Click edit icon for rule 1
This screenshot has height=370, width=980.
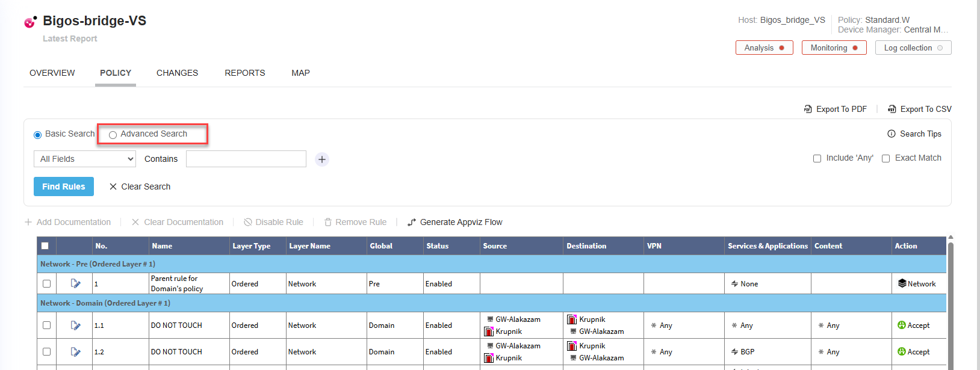(75, 283)
